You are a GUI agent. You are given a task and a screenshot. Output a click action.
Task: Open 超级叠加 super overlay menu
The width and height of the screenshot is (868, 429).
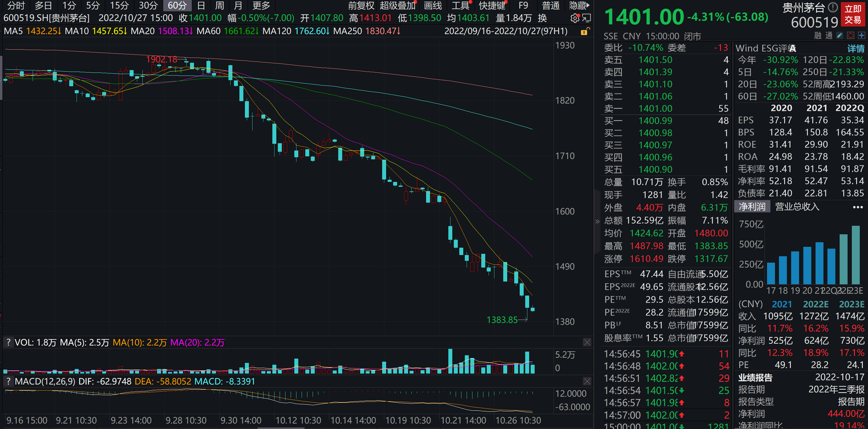coord(398,5)
